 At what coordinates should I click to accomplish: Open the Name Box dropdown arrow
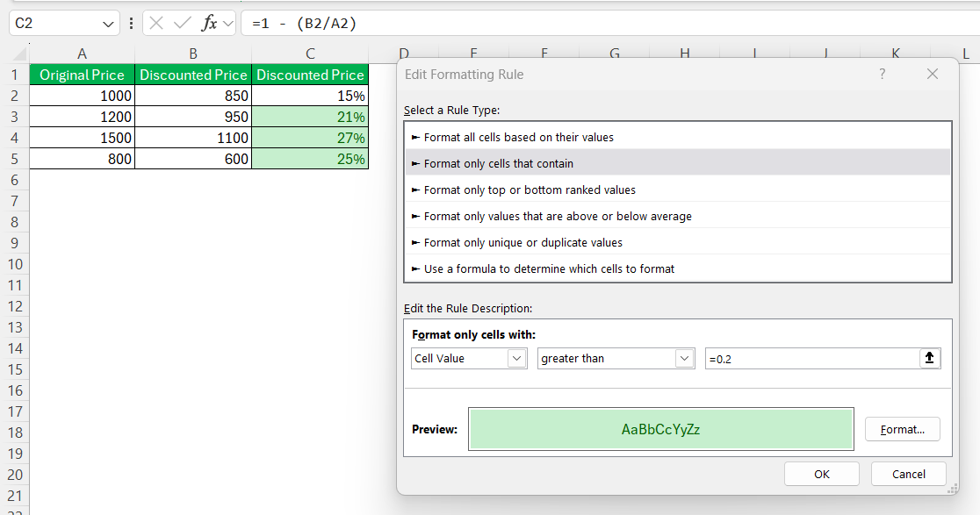click(x=107, y=24)
